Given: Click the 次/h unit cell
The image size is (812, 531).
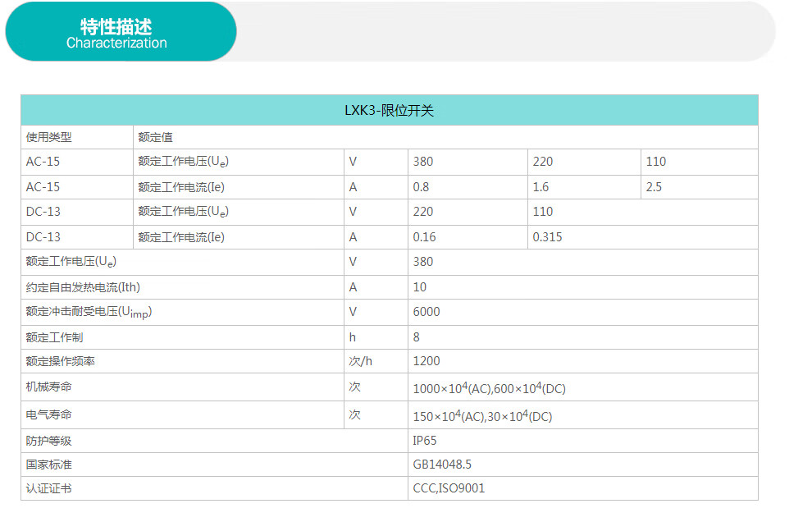Looking at the screenshot, I should [x=361, y=361].
